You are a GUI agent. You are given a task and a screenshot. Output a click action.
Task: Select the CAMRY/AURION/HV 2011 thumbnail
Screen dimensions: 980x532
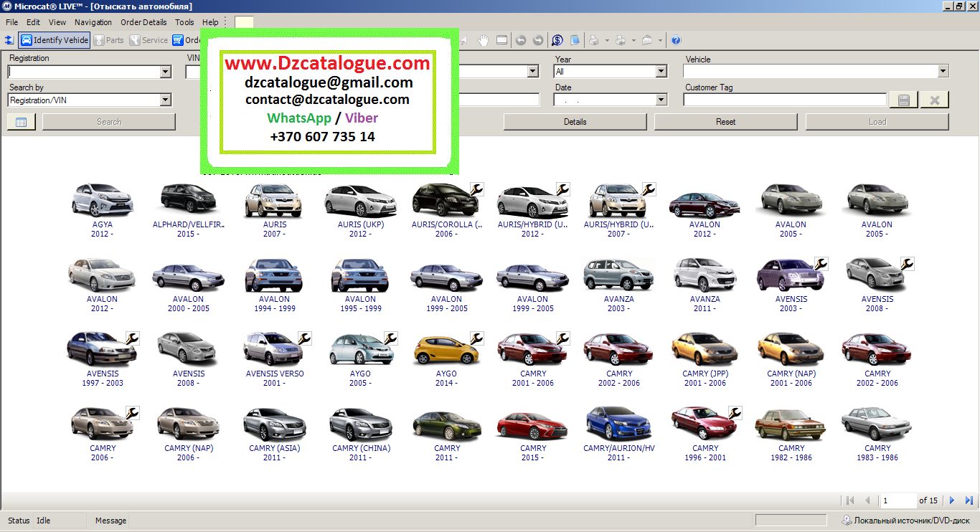point(618,424)
